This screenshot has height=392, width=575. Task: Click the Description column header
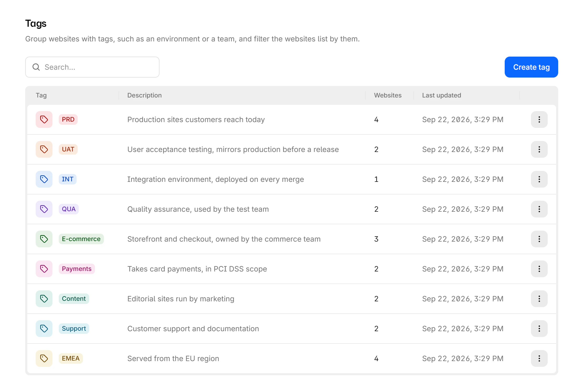[145, 95]
